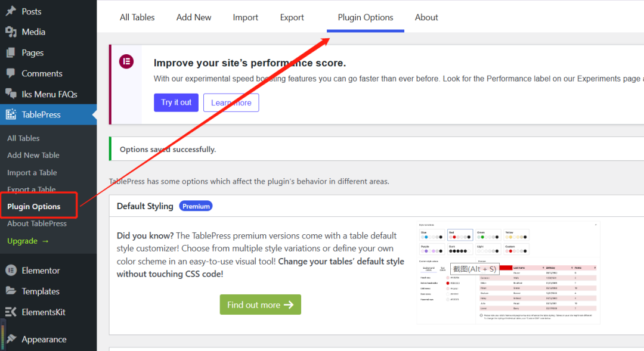Click the Try it out button
Screen dimensions: 644x351
pyautogui.click(x=176, y=102)
